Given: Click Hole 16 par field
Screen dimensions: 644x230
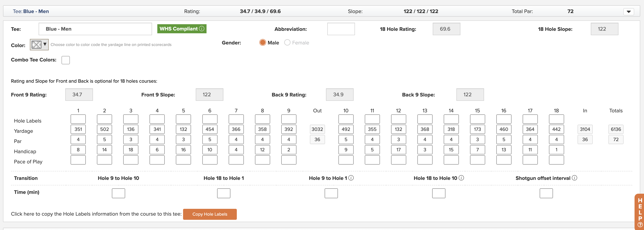Looking at the screenshot, I should [x=504, y=140].
